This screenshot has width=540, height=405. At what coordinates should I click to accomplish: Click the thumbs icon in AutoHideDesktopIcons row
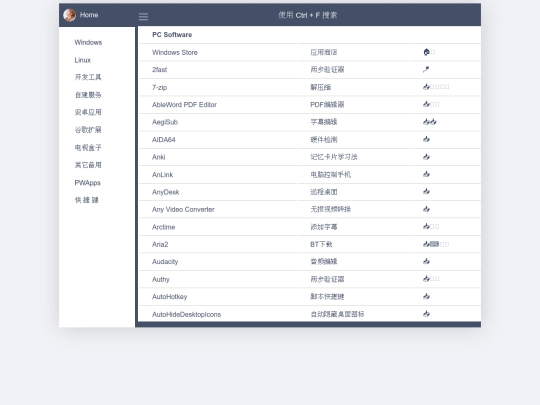click(x=426, y=314)
